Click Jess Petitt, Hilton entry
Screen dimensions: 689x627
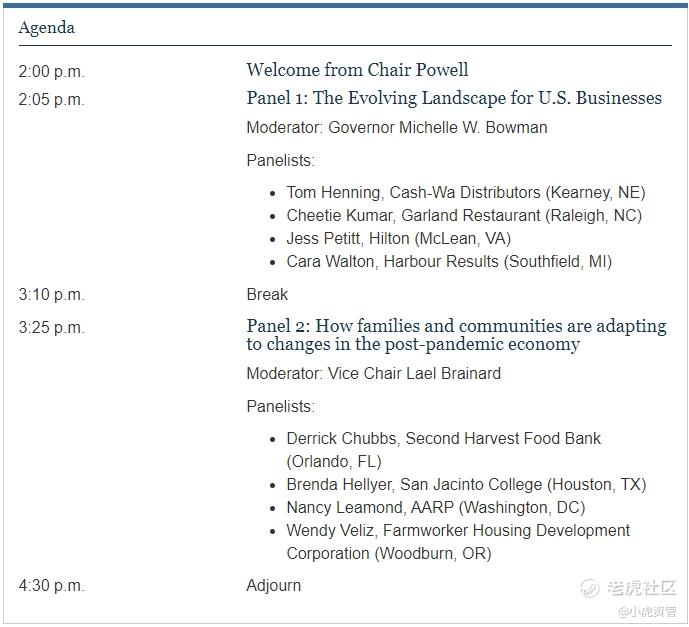[x=399, y=238]
